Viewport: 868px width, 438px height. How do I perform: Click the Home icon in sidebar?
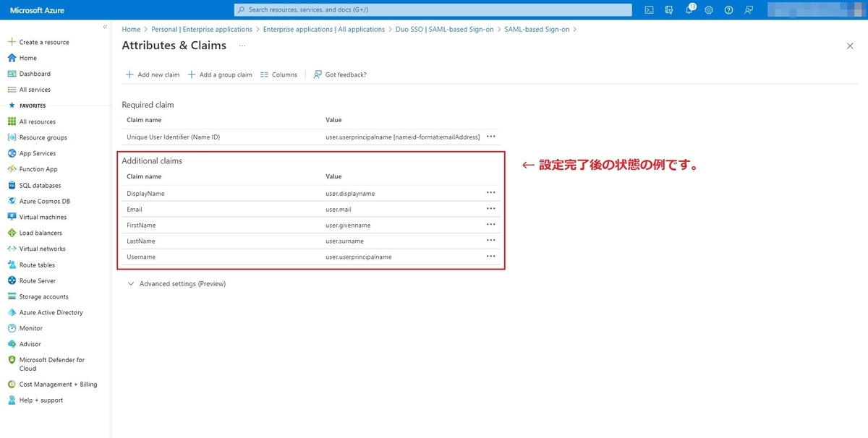click(12, 58)
